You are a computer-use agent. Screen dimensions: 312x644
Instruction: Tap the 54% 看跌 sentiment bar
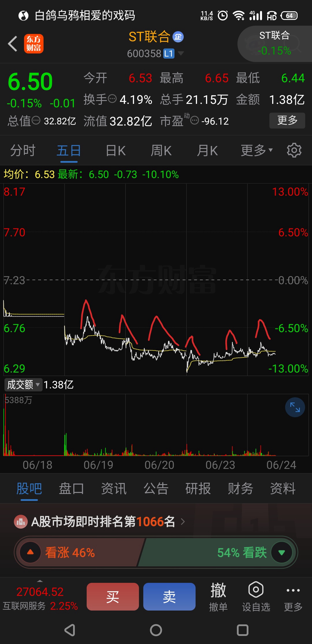coord(217,552)
